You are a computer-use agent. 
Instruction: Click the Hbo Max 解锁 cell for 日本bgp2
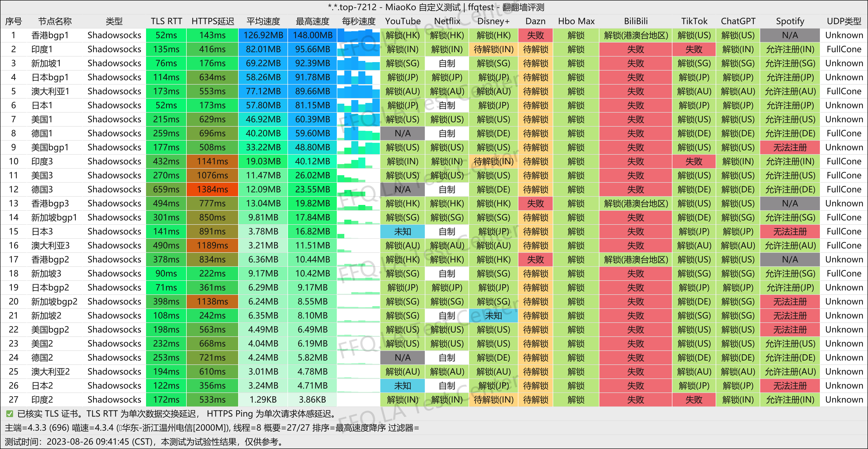pos(576,287)
